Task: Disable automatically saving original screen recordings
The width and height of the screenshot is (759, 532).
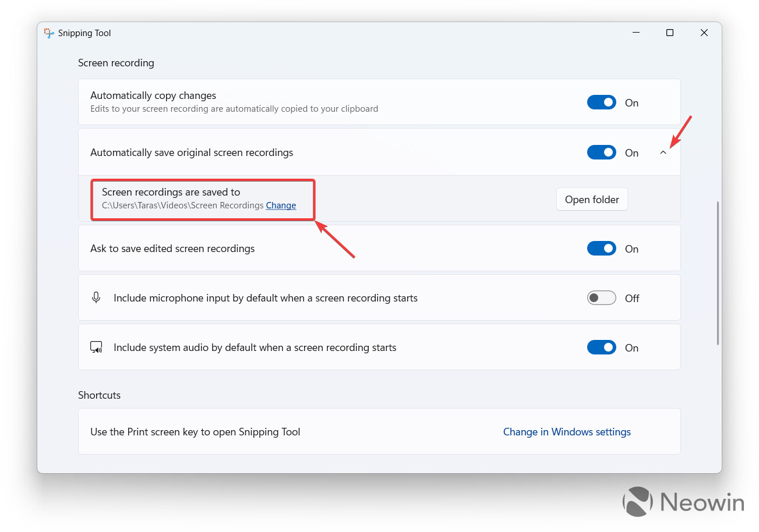Action: (601, 152)
